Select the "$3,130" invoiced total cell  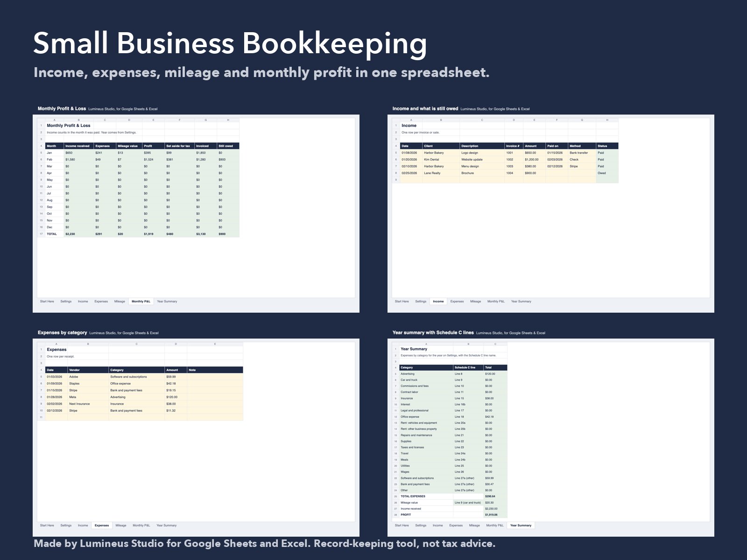(205, 234)
